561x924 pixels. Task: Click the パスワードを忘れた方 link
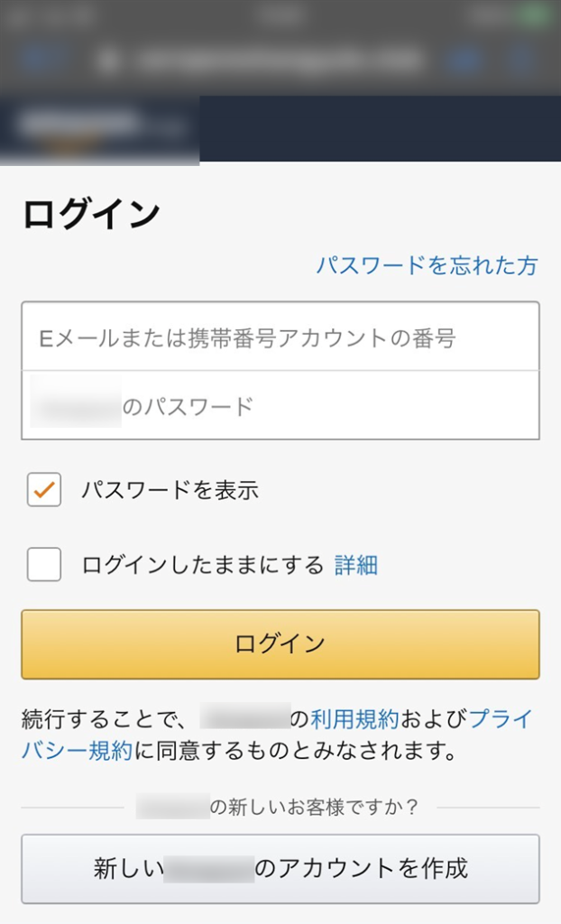click(426, 265)
